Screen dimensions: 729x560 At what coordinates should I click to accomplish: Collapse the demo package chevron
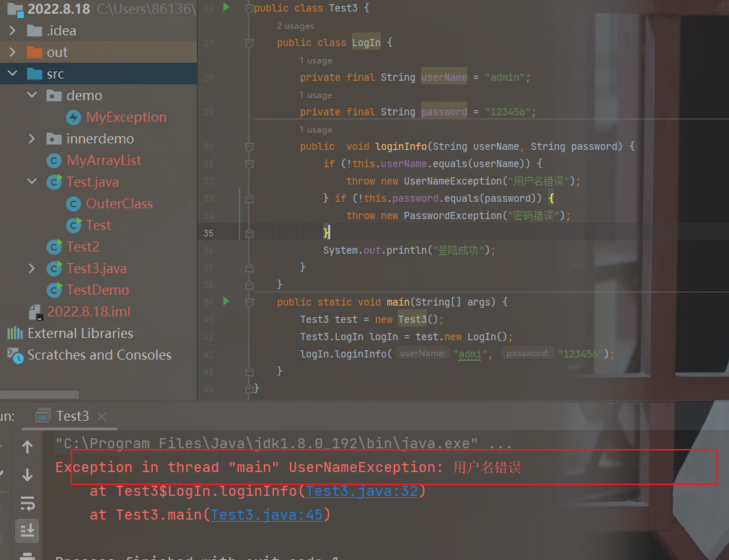(32, 95)
